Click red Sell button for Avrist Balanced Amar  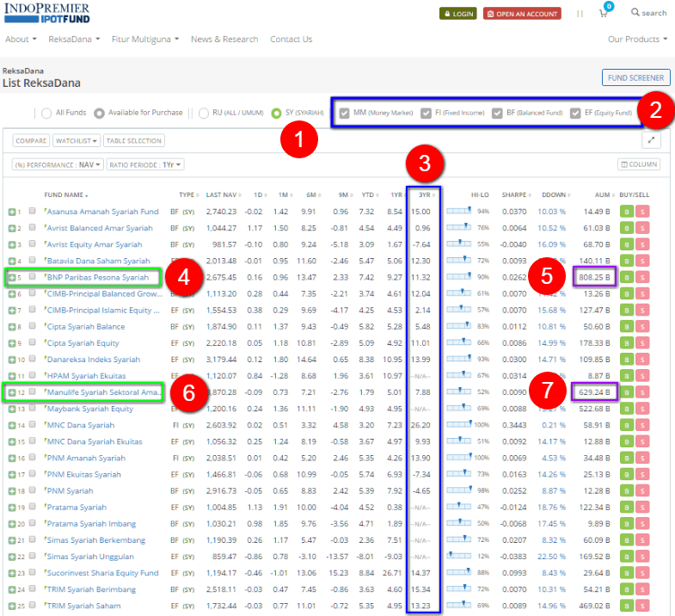tap(641, 228)
